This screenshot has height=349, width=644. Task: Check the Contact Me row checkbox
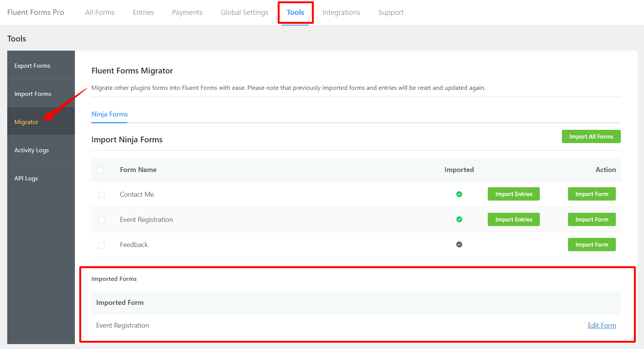pos(101,195)
